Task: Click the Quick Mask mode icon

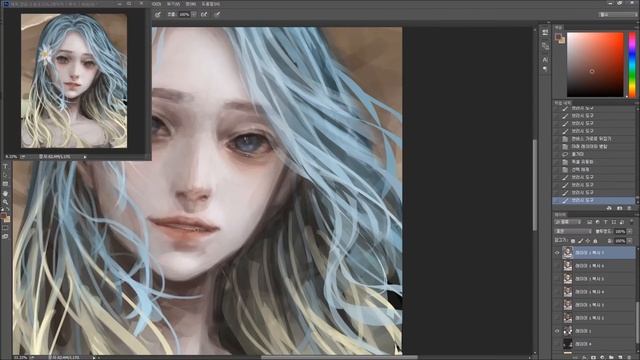Action: tap(5, 228)
